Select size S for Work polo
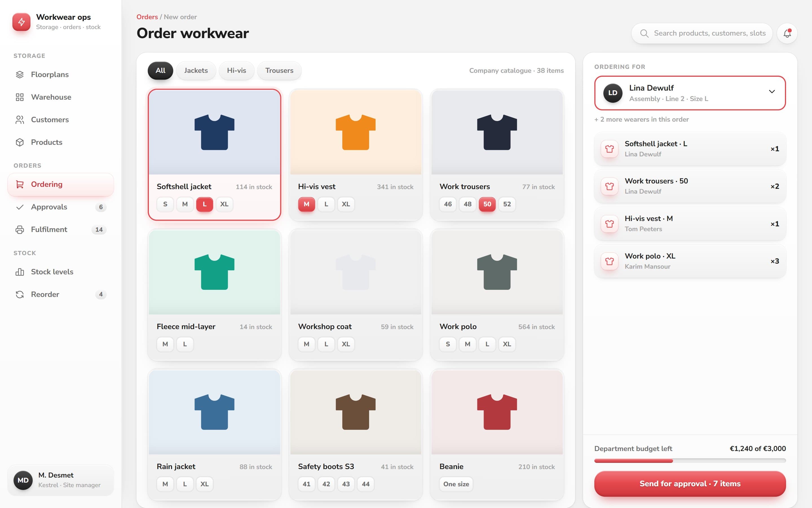812x508 pixels. coord(448,344)
